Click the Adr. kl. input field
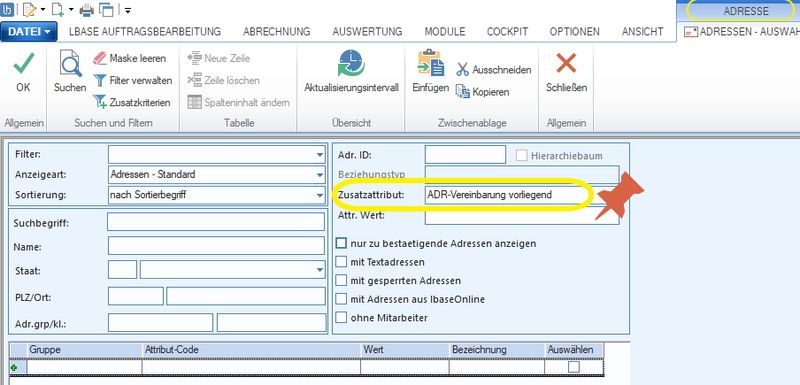This screenshot has width=800, height=385. pos(271,323)
